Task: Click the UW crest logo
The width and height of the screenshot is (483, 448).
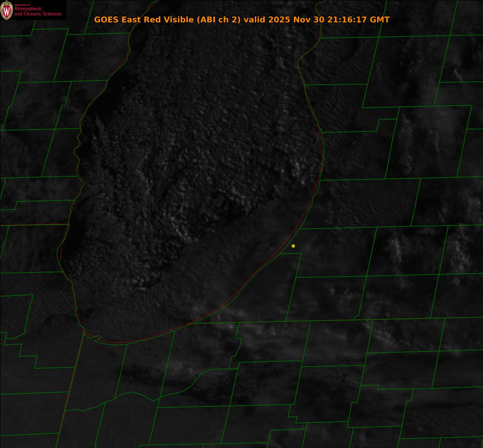Action: coord(7,10)
